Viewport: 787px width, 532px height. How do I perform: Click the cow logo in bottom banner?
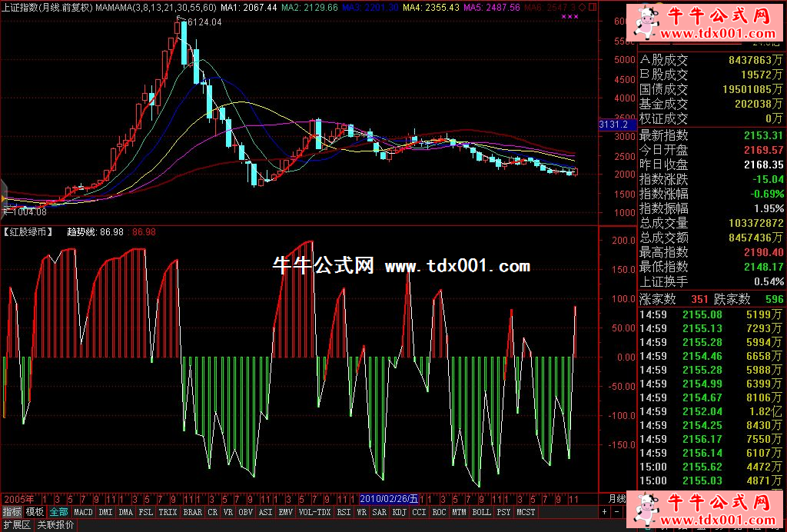pos(646,510)
